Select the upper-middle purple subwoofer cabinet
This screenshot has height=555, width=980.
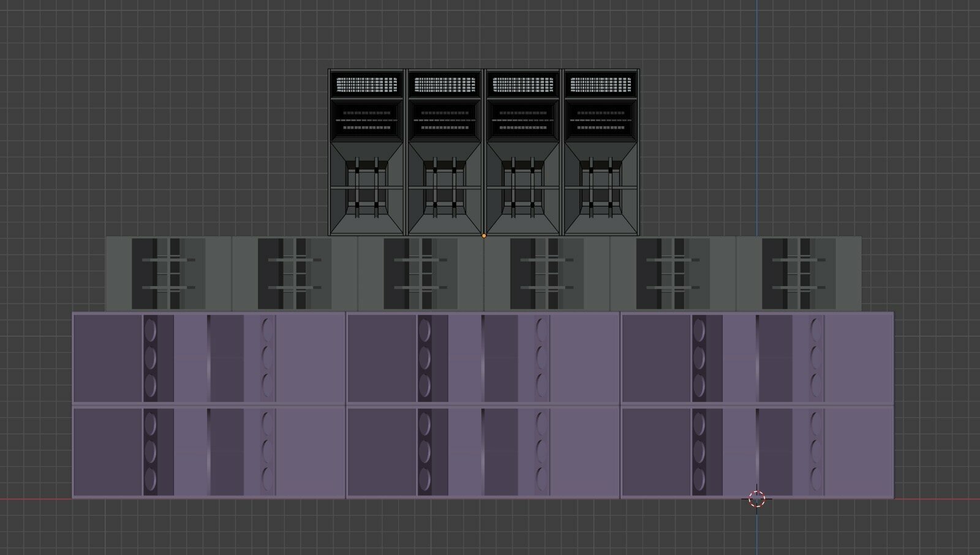point(483,358)
